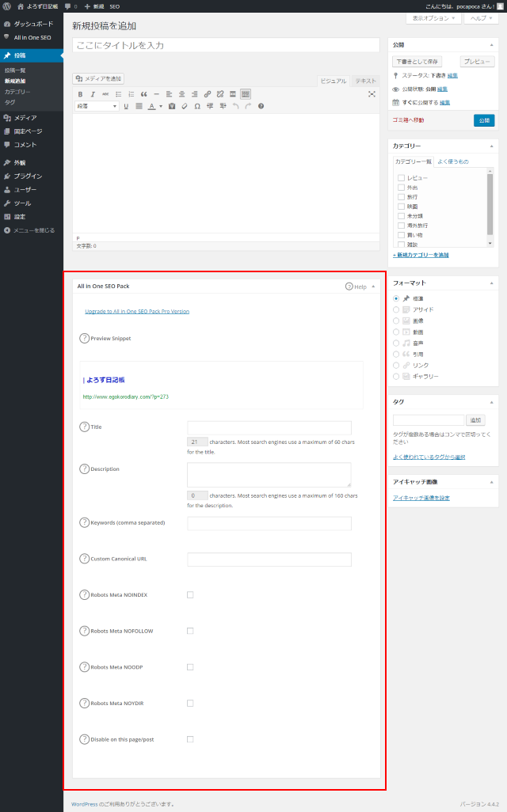Screen dimensions: 507x812
Task: Align text center
Action: tap(182, 94)
